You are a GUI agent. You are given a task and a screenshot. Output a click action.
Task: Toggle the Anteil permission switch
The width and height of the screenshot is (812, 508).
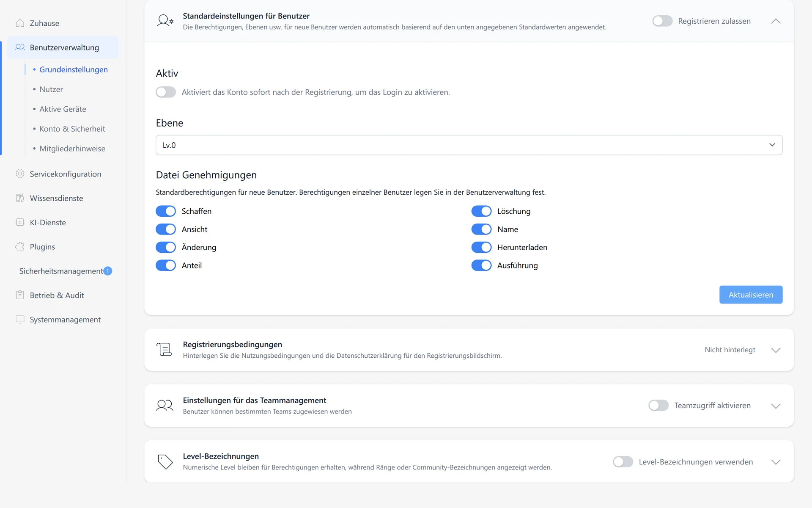click(166, 265)
